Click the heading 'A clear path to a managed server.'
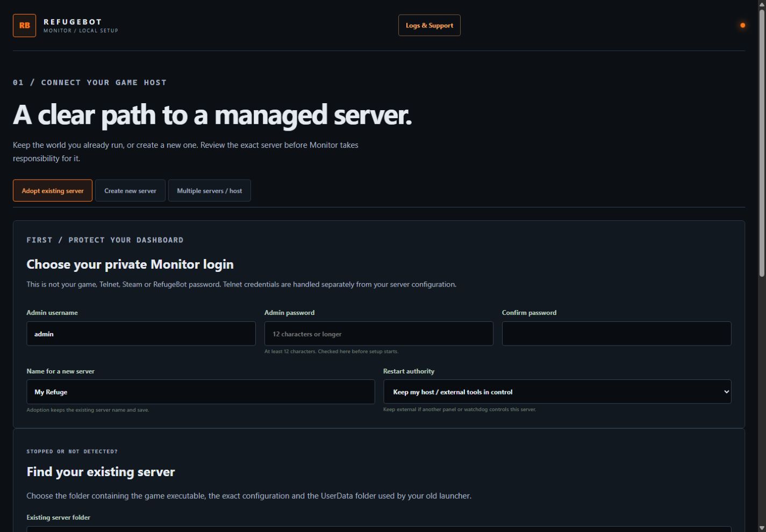766x532 pixels. 212,115
